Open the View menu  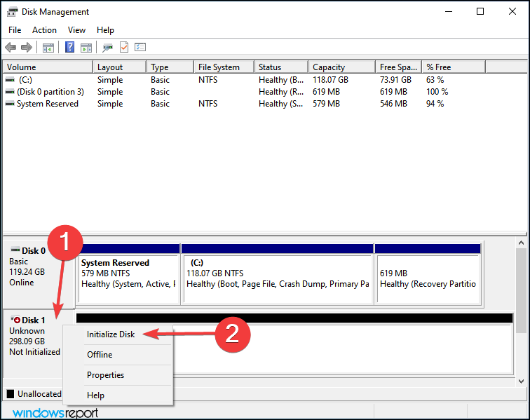point(76,30)
